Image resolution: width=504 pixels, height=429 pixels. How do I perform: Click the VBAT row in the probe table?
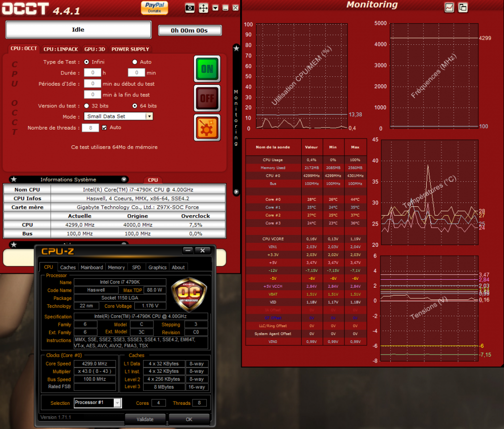click(x=306, y=294)
